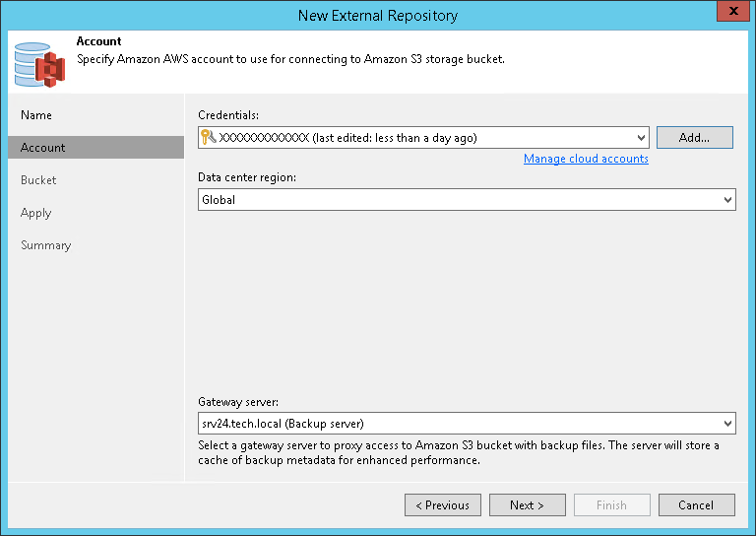
Task: Click the key icon in Credentials field
Action: [208, 138]
